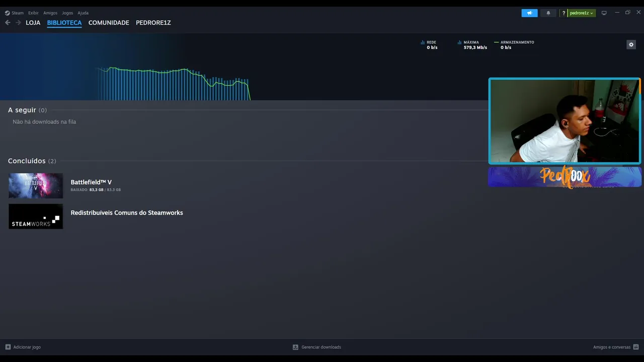This screenshot has width=644, height=362.
Task: Open the Amigos menu
Action: coord(50,13)
